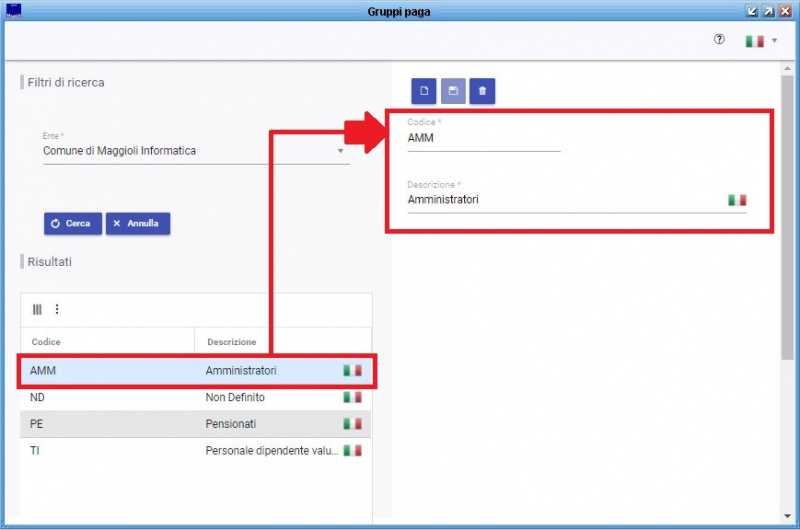Click the flag in the Pensionati row

(x=353, y=424)
